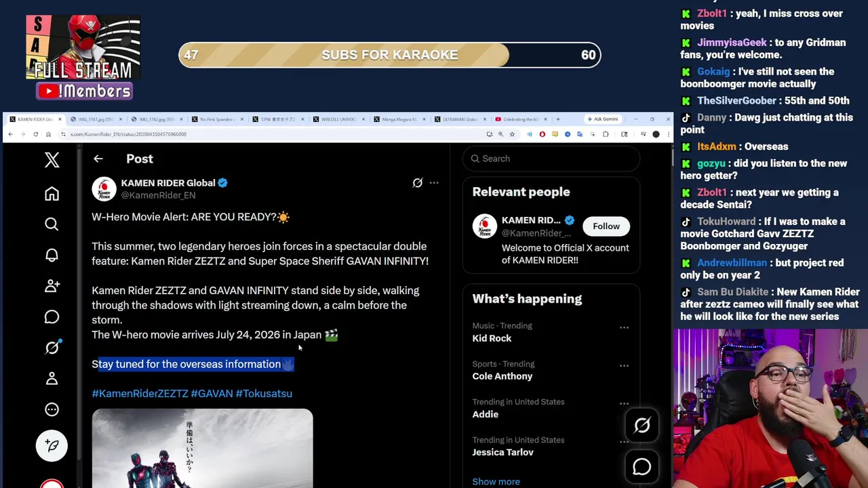Open the Follow people icon in sidebar

click(x=52, y=286)
